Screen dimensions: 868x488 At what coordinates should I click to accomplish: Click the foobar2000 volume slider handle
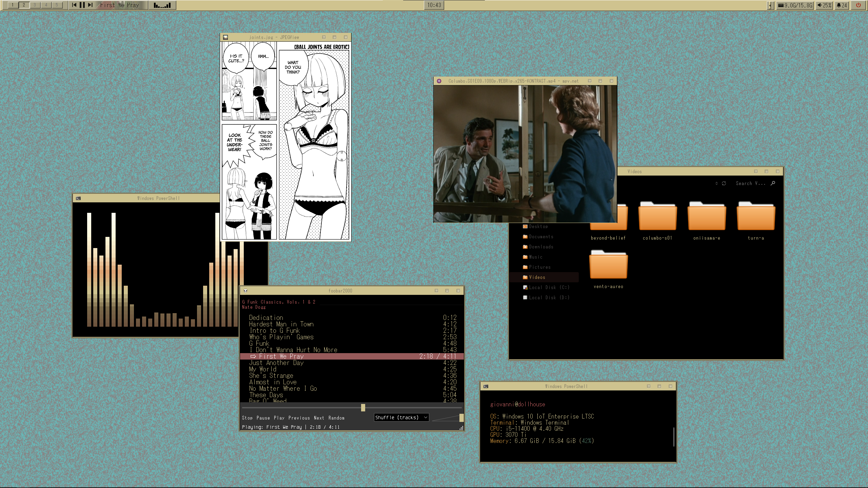(461, 418)
